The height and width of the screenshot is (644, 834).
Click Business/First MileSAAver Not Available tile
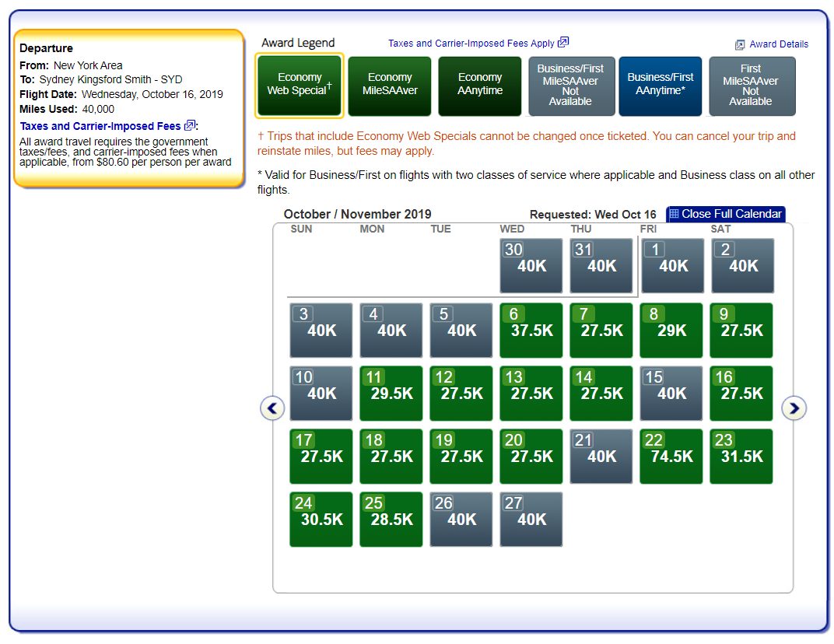pyautogui.click(x=570, y=86)
